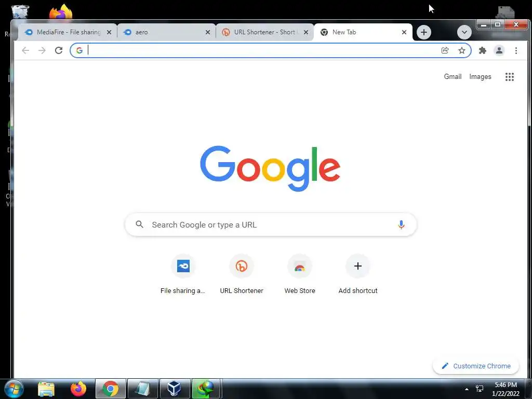Expand the tab search dropdown
Screen dimensions: 532x399
click(464, 32)
